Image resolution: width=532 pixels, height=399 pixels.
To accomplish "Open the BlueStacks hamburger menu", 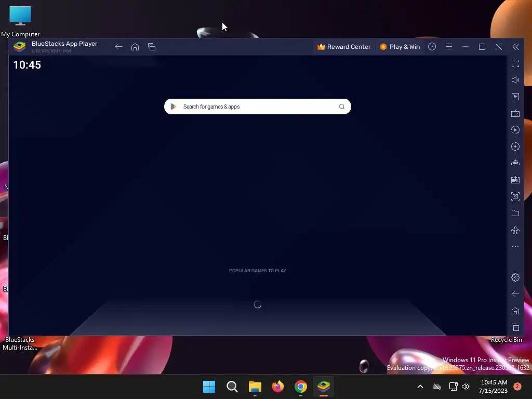I will click(449, 47).
